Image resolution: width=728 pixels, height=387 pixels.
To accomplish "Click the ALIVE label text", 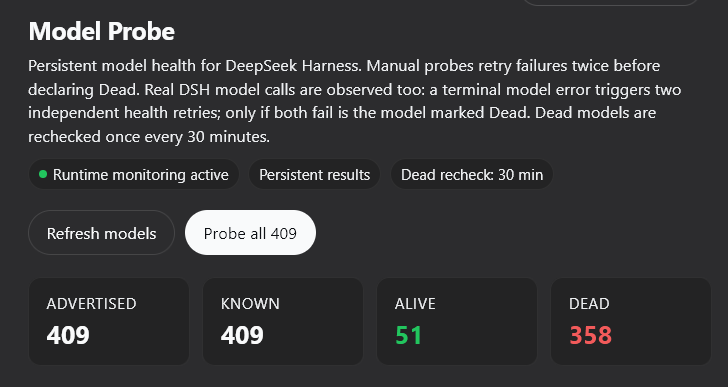I will click(415, 303).
